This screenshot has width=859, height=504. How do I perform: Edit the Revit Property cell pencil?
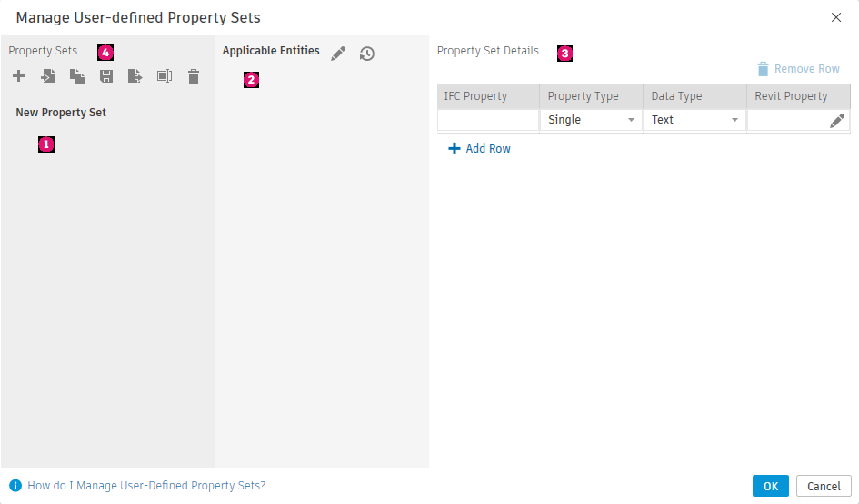click(837, 121)
